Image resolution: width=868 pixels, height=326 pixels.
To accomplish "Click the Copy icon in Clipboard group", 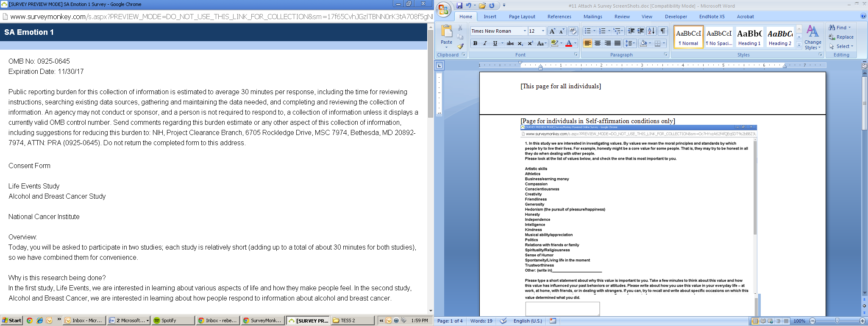I will point(460,37).
